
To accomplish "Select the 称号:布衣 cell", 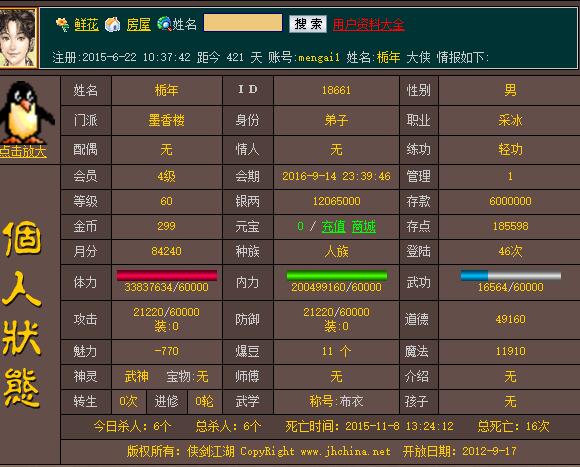I will point(336,401).
